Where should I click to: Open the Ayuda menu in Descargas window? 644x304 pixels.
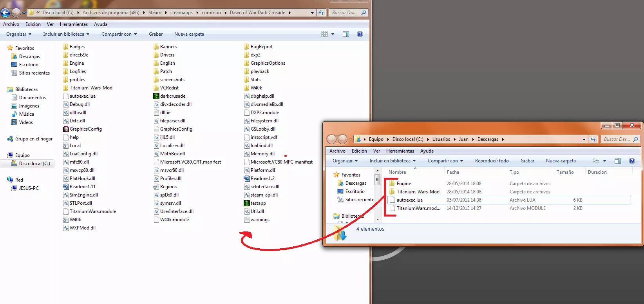point(427,151)
